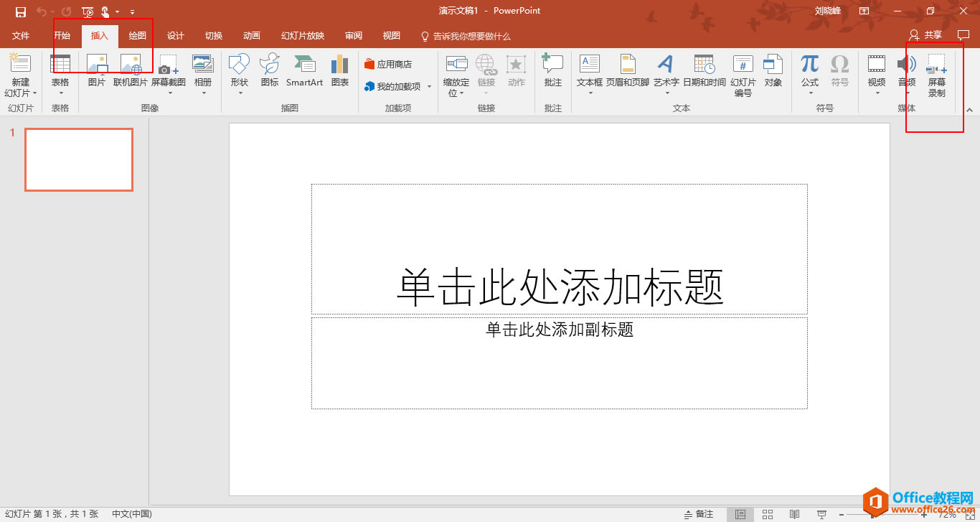980x522 pixels.
Task: Save the presentation from Quick Access Toolbar
Action: 19,11
